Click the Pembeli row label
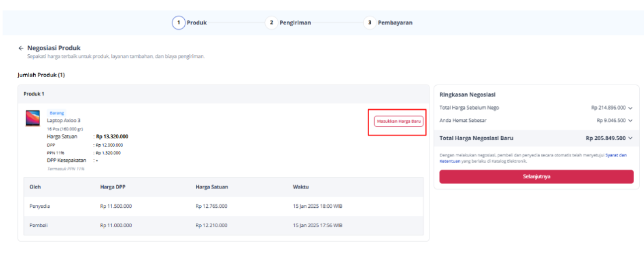The width and height of the screenshot is (644, 258). pyautogui.click(x=38, y=225)
